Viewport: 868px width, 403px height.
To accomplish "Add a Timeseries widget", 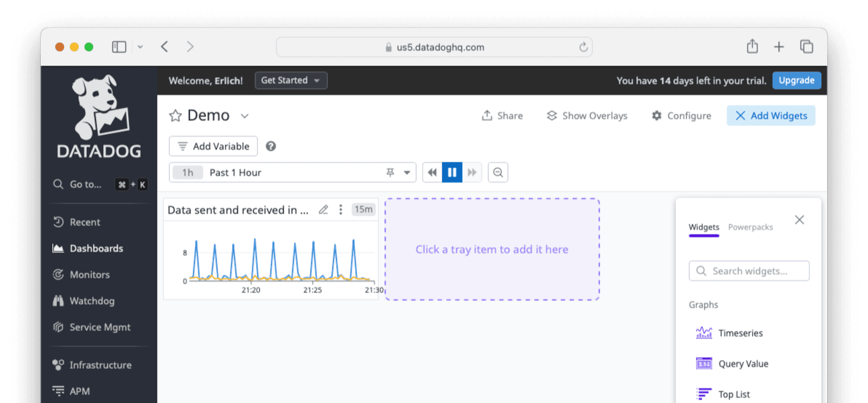I will pyautogui.click(x=729, y=333).
